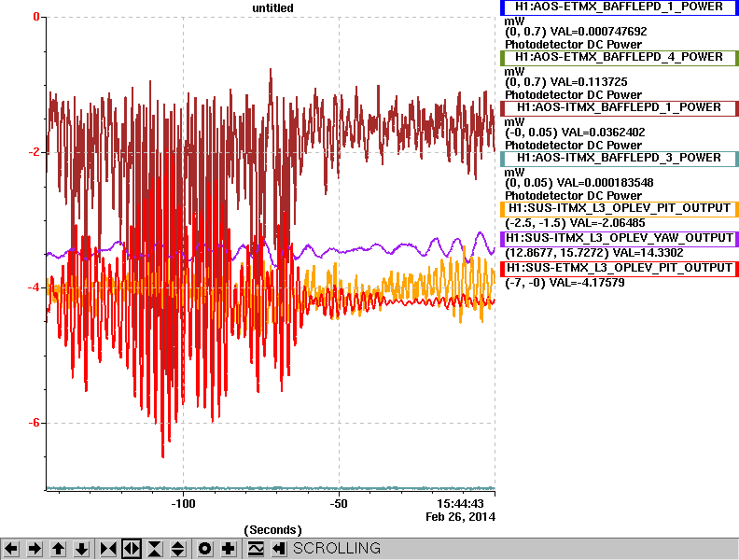
Task: Click the -6 tick label on the Y axis
Action: [x=35, y=423]
